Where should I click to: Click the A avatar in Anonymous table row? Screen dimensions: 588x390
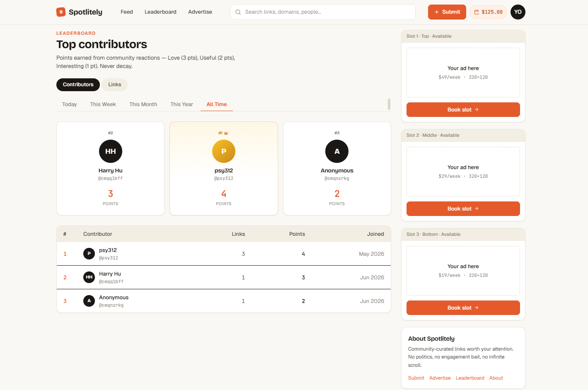pyautogui.click(x=89, y=301)
